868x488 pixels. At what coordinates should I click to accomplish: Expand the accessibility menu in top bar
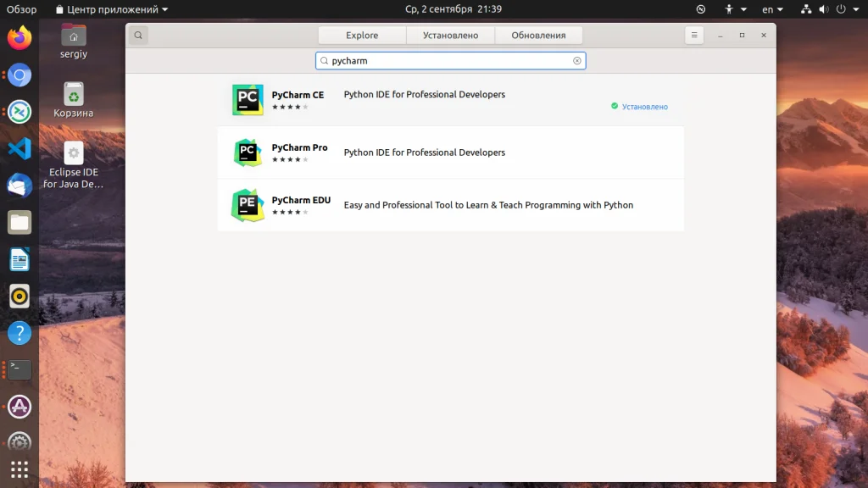click(734, 9)
